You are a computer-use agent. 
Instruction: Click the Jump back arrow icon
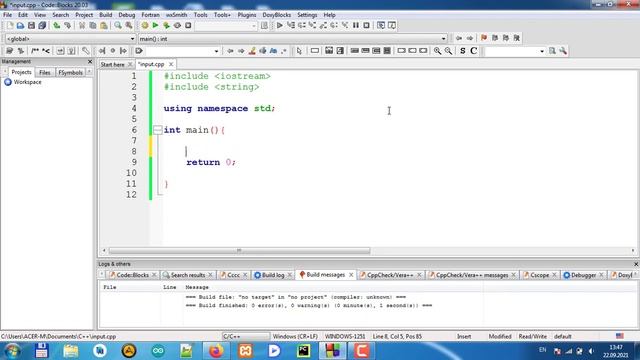pos(459,38)
